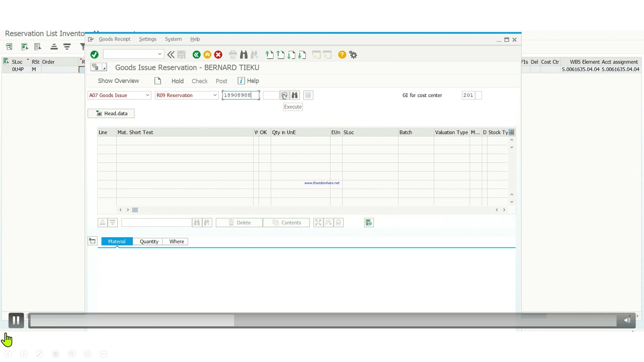644x362 pixels.
Task: Click the yellow question mark help icon
Action: 342,55
